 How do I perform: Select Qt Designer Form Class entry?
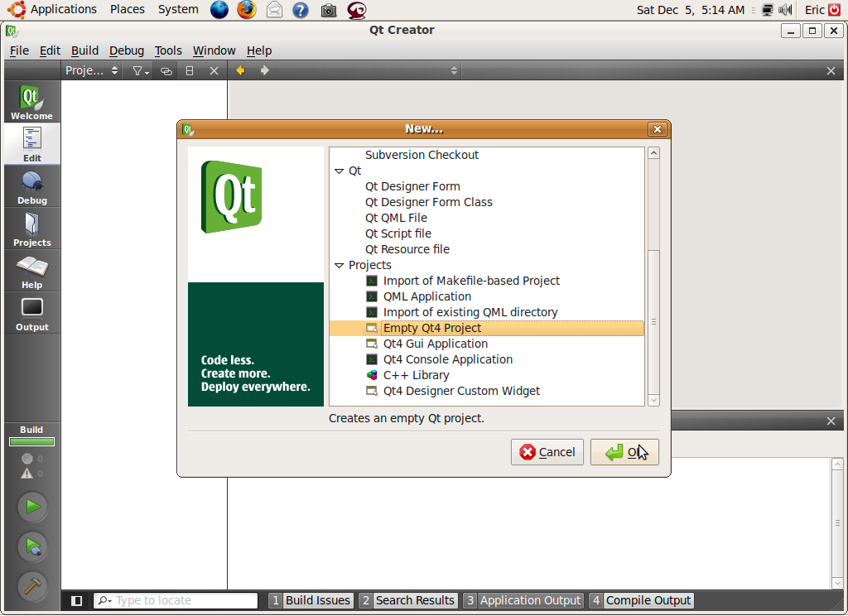[428, 202]
